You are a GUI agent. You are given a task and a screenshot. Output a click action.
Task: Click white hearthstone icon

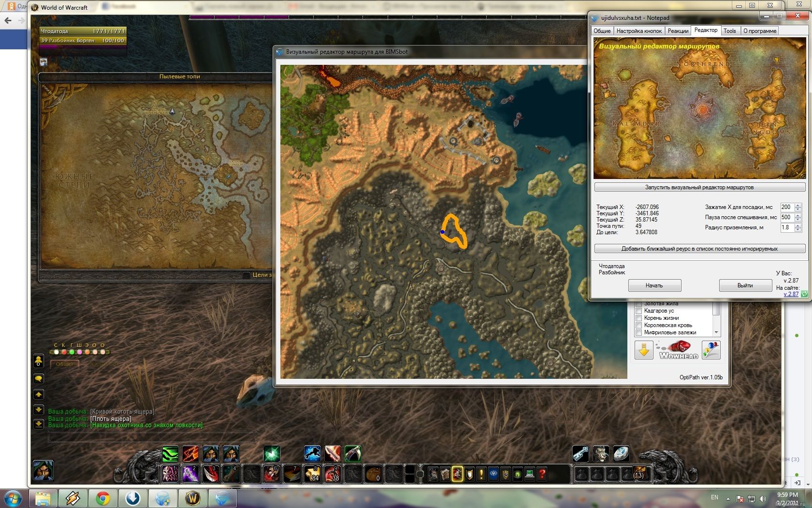621,453
